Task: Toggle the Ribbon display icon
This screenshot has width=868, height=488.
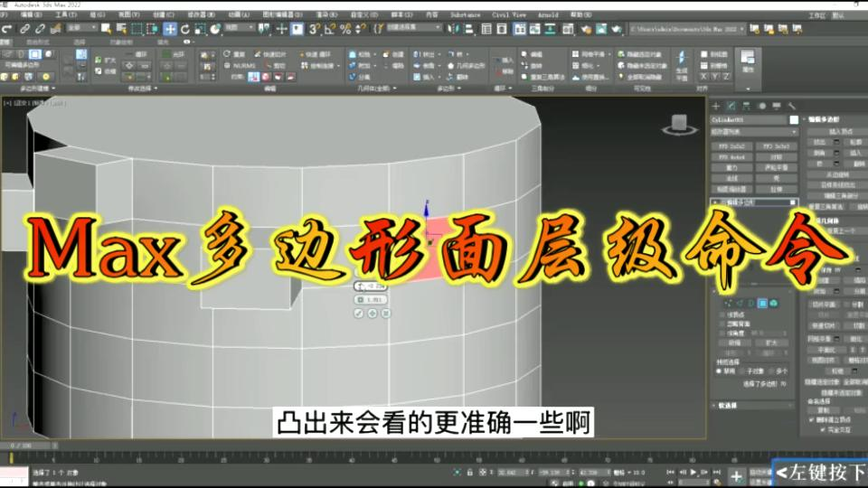Action: pyautogui.click(x=519, y=29)
